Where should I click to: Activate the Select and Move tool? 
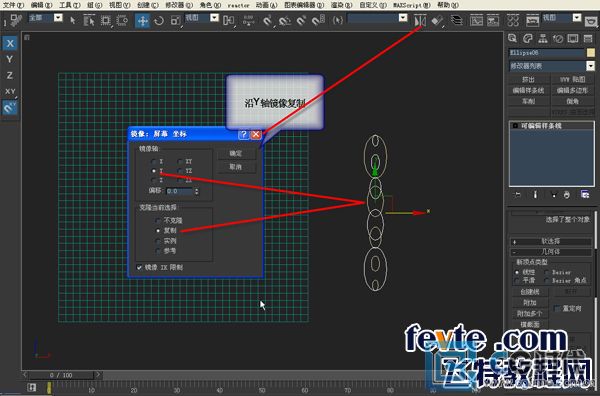tap(142, 20)
